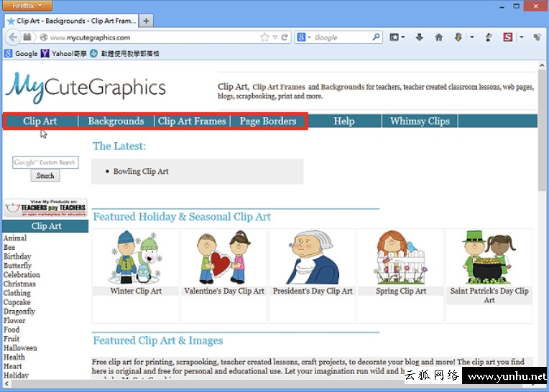The width and height of the screenshot is (549, 392).
Task: Click the folder icon beside the back button
Action: [x=27, y=37]
